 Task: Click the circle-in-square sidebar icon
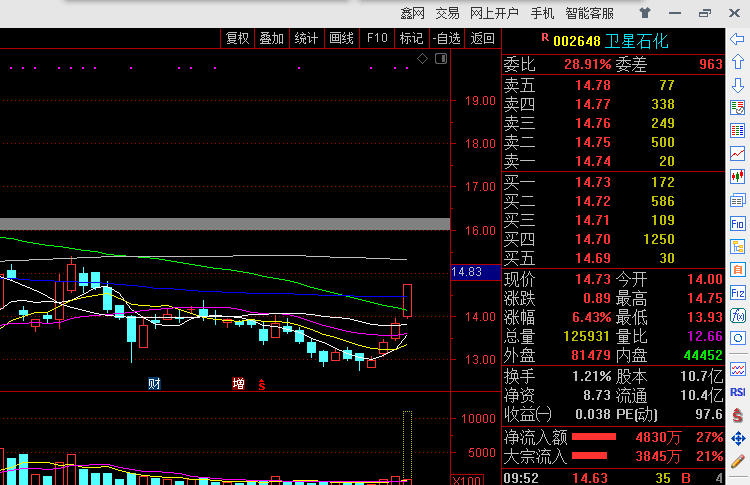(738, 339)
